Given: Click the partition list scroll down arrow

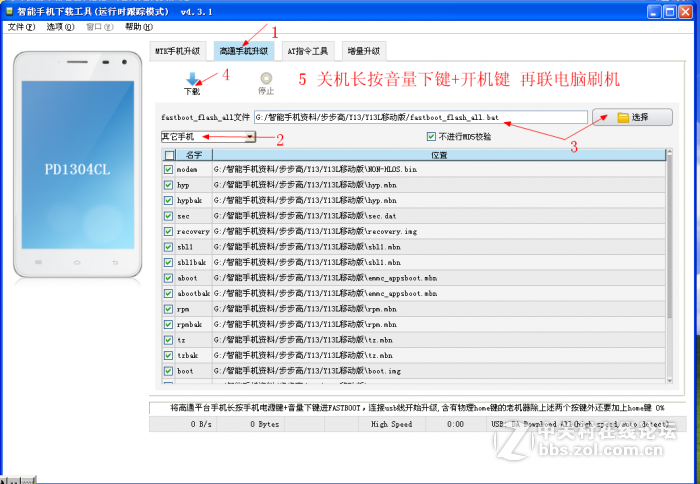Looking at the screenshot, I should click(669, 380).
